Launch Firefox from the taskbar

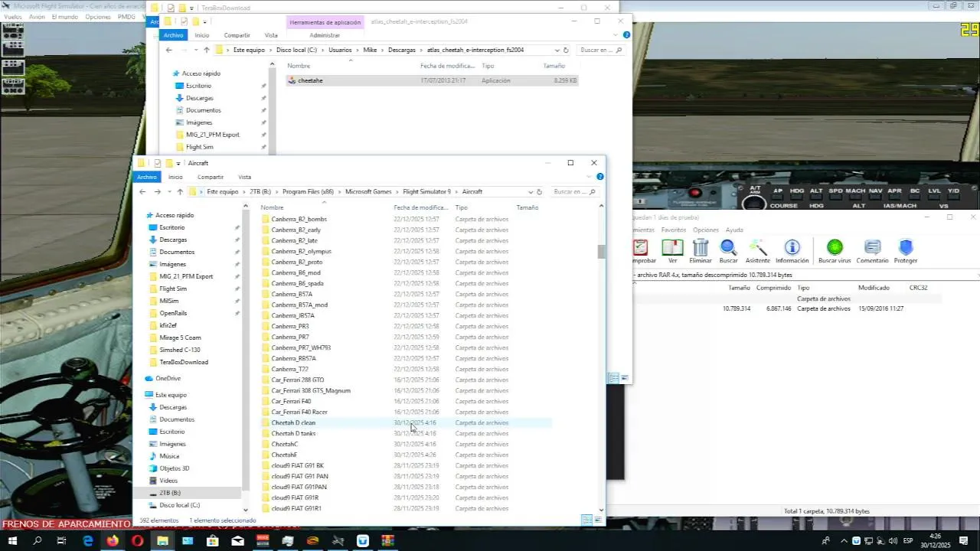(x=113, y=541)
